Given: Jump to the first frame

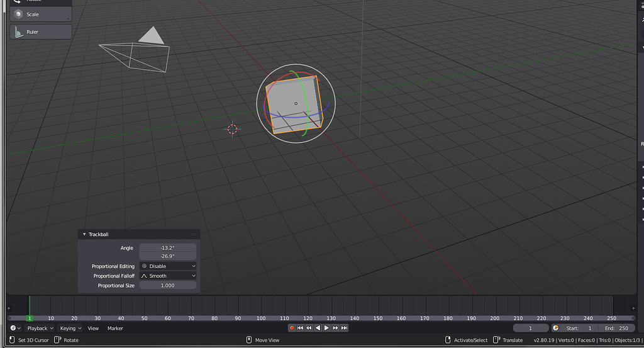Looking at the screenshot, I should point(300,328).
